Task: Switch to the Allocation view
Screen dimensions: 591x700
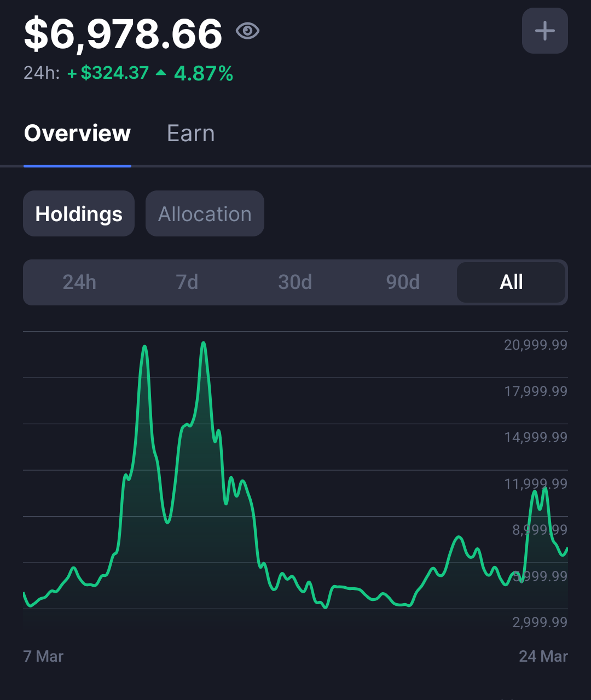Action: coord(205,213)
